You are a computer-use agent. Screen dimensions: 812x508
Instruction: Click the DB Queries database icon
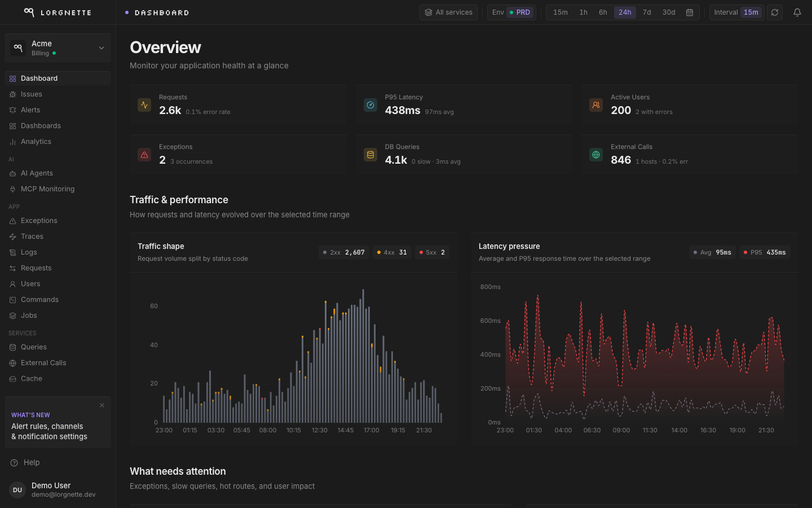(370, 155)
